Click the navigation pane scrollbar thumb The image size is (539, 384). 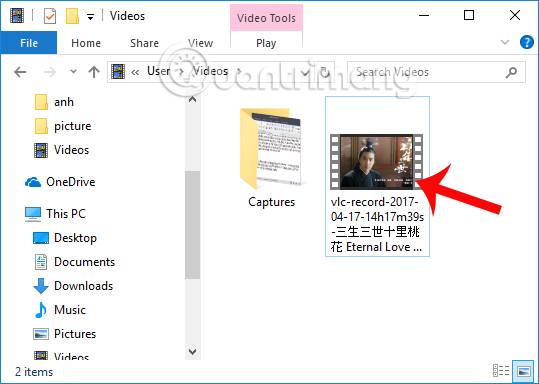192,225
